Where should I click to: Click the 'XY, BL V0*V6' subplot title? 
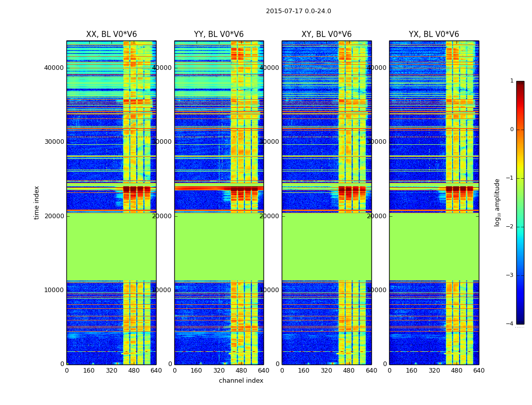coord(326,34)
